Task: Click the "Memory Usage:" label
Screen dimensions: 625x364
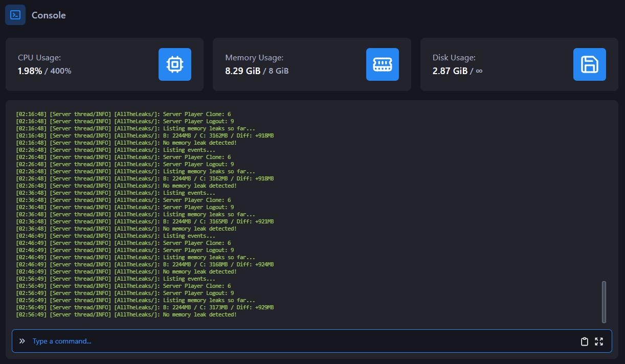Action: coord(254,58)
